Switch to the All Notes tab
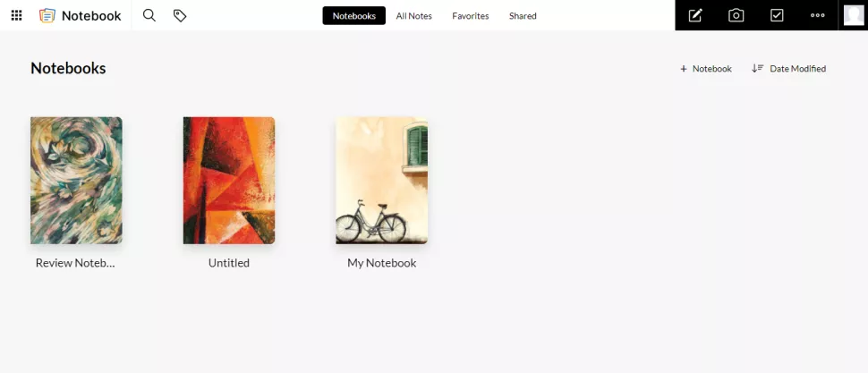868x373 pixels. 414,16
